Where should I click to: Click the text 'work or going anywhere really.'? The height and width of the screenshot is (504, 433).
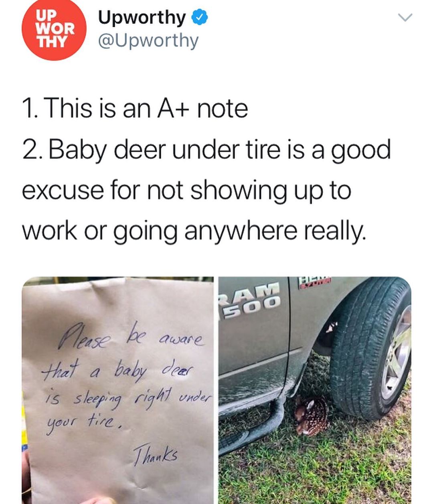(x=194, y=232)
